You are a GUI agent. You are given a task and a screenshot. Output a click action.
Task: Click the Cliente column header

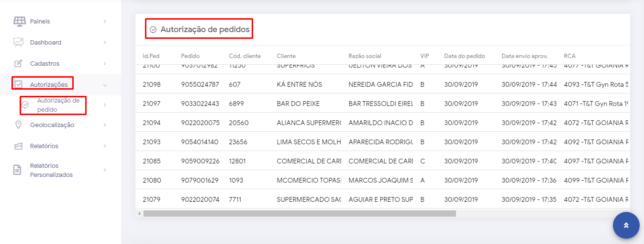(x=286, y=56)
